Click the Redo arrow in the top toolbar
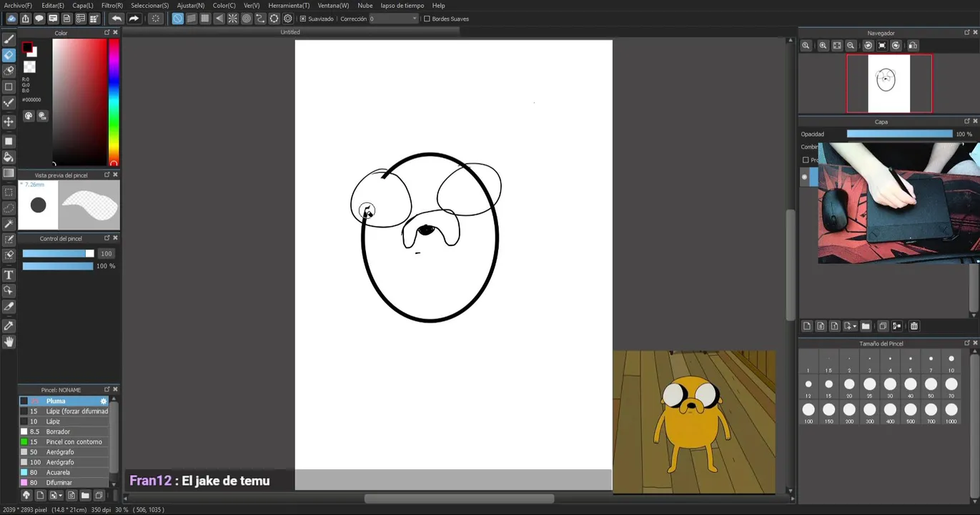 tap(133, 19)
